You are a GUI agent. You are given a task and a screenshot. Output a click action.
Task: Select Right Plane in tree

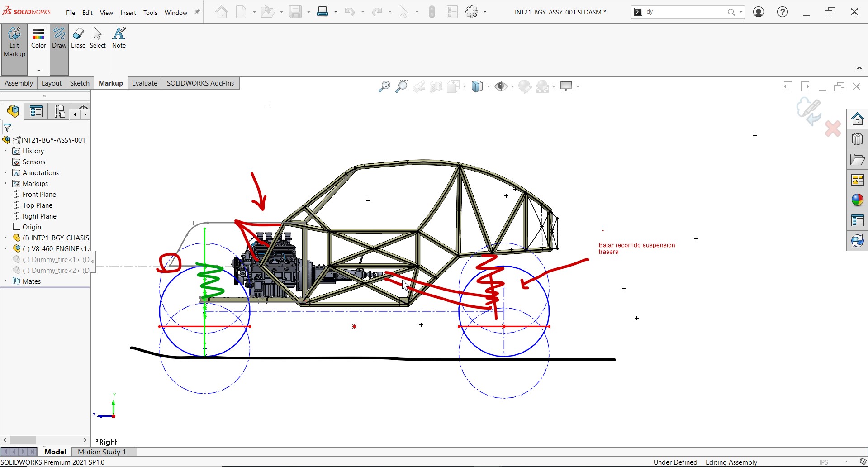[x=39, y=216]
